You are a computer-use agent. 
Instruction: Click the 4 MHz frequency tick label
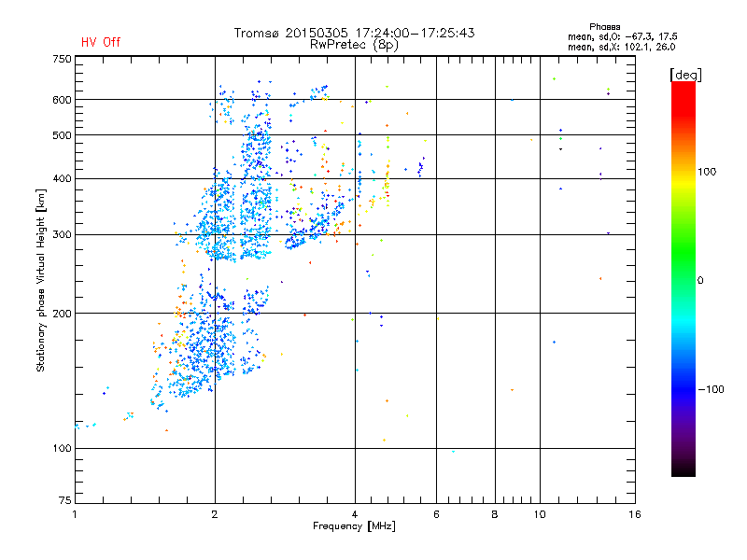[355, 514]
